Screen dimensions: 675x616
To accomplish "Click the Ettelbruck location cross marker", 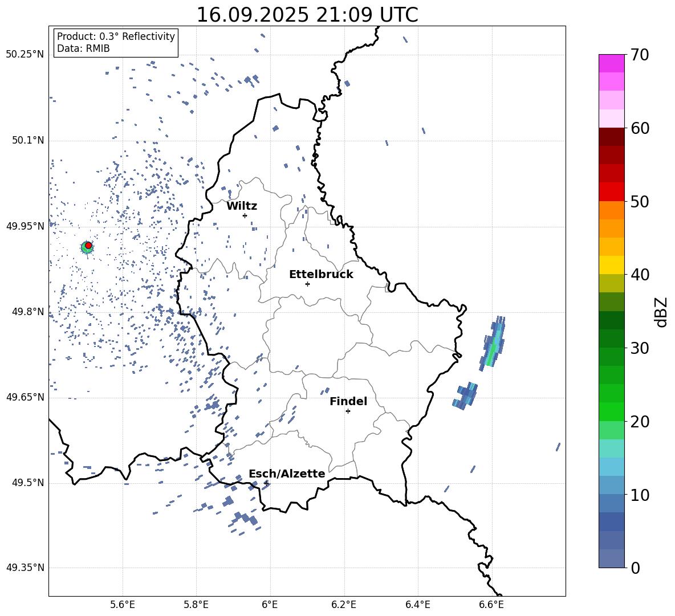I will [x=307, y=284].
